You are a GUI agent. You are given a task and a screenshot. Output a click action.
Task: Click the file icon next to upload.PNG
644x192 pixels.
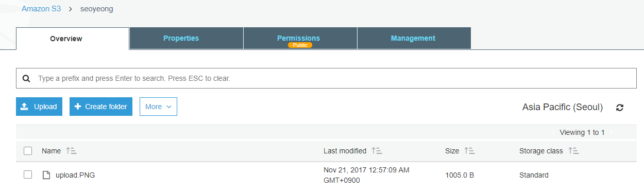[x=46, y=175]
